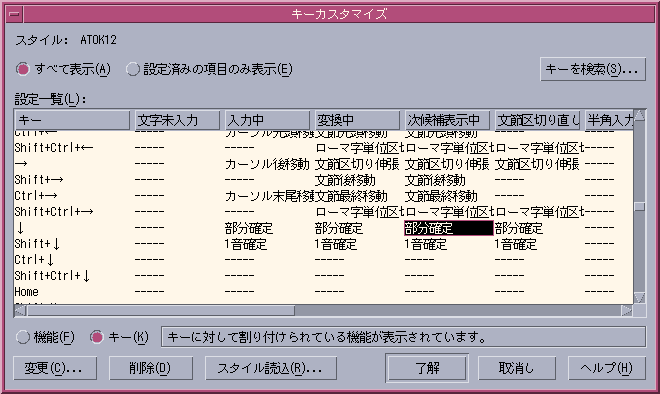Click 文節区切り直し column header
Image resolution: width=660 pixels, height=394 pixels.
click(x=538, y=120)
